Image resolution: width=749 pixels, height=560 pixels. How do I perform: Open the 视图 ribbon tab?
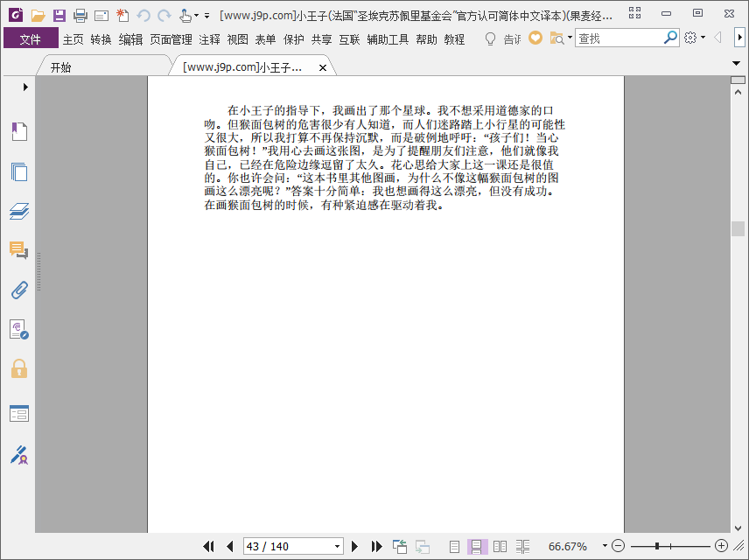point(237,39)
